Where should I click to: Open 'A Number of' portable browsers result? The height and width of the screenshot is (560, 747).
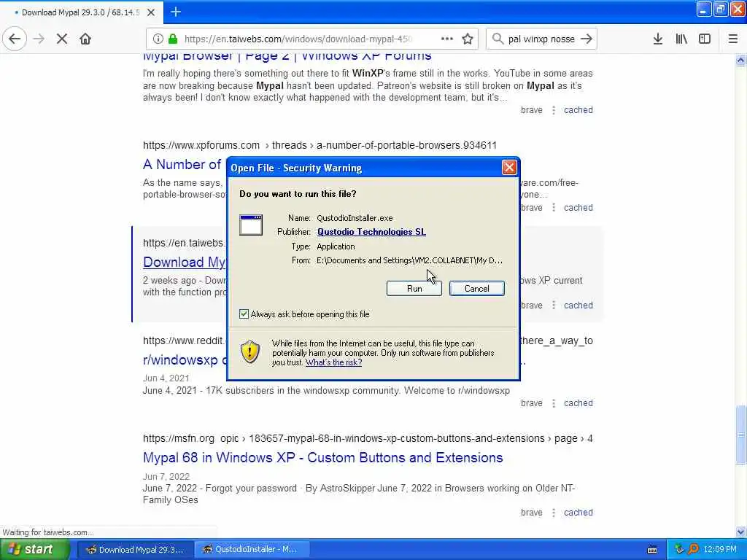[x=182, y=165]
